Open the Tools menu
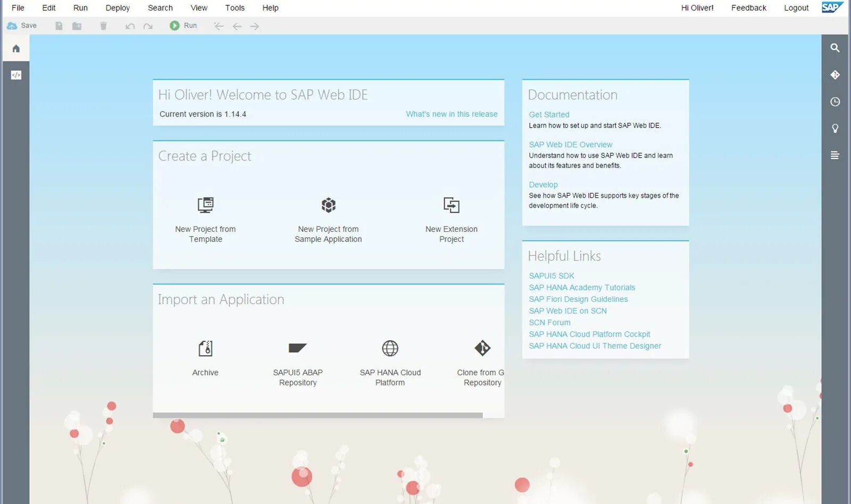851x504 pixels. click(235, 8)
